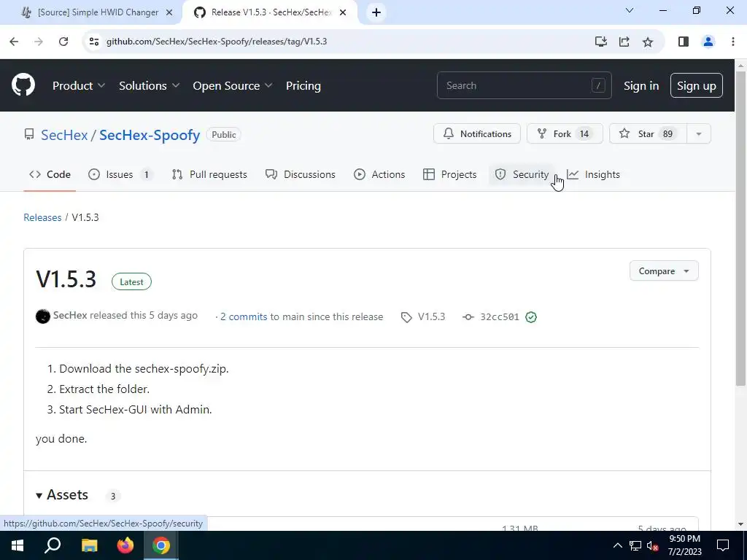
Task: Open the notifications action center
Action: (x=723, y=545)
